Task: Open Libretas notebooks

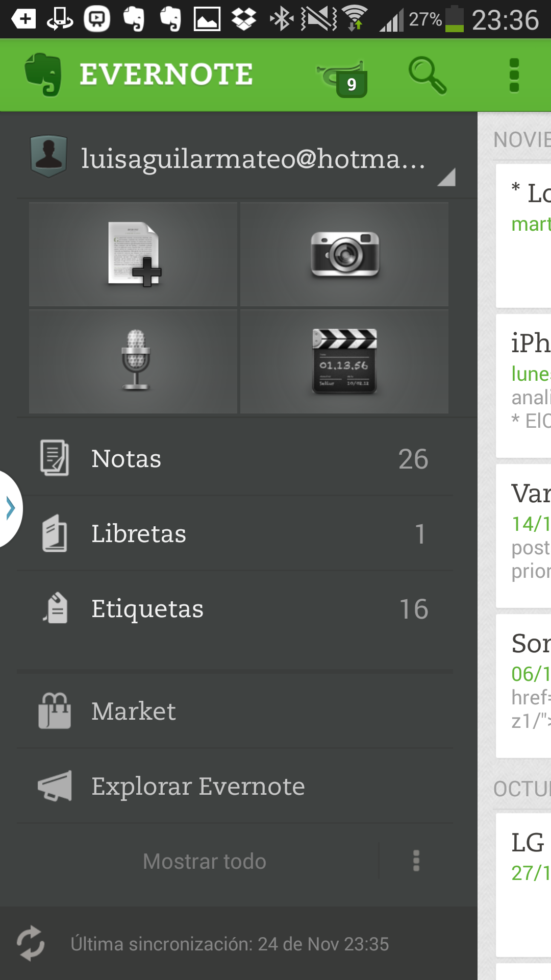Action: pos(235,533)
